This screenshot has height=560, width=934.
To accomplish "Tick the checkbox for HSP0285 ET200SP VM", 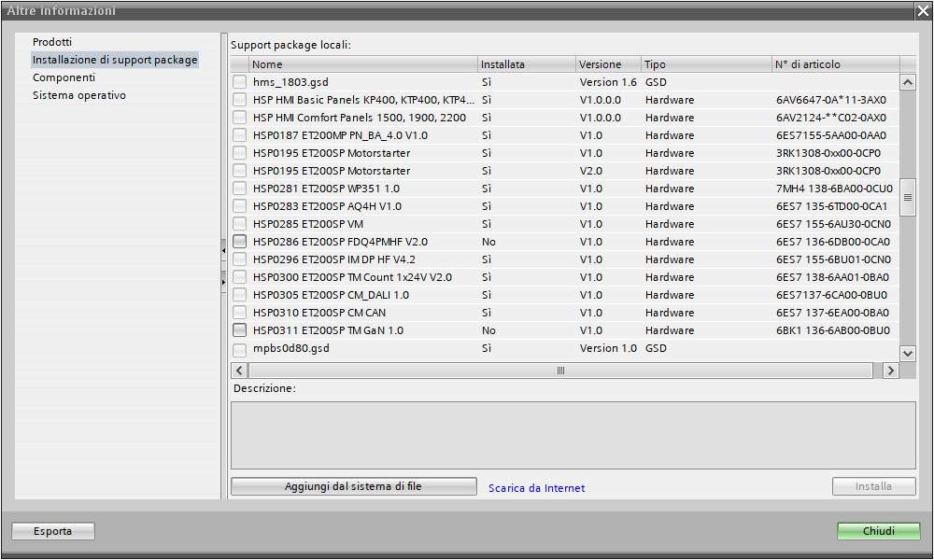I will pyautogui.click(x=239, y=224).
